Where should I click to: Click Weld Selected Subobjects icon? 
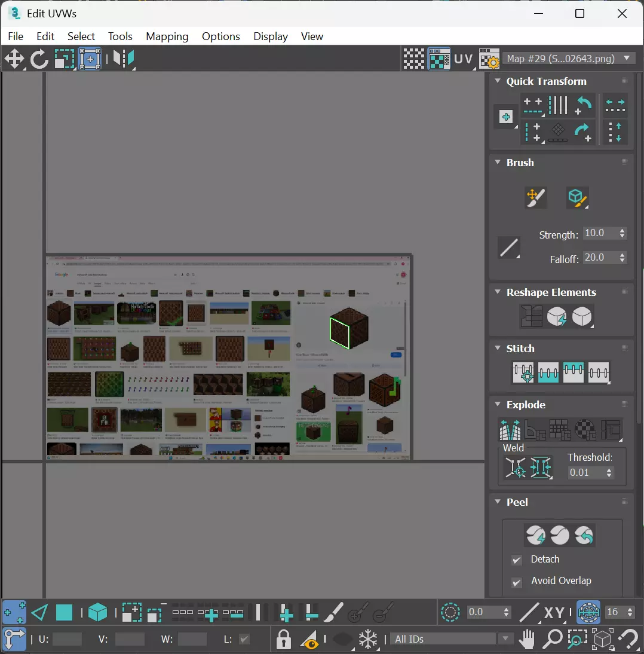[x=541, y=467]
